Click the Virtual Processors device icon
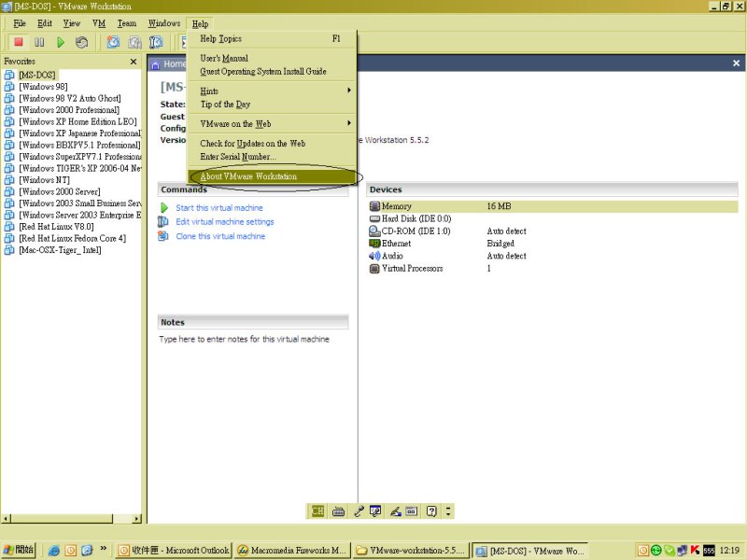 point(374,268)
